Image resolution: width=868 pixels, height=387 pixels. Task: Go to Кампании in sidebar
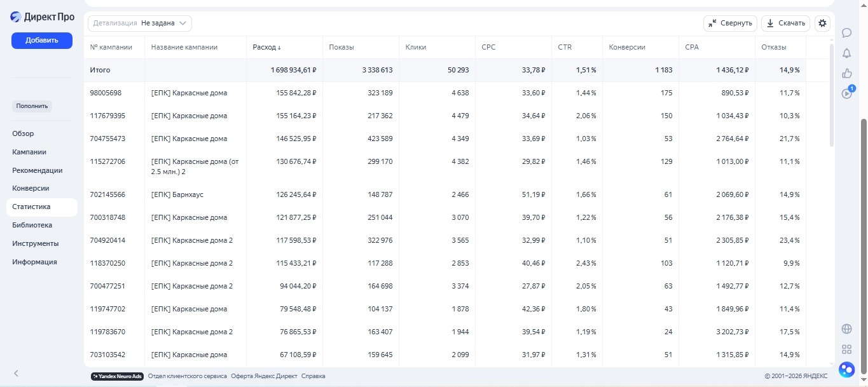(29, 152)
